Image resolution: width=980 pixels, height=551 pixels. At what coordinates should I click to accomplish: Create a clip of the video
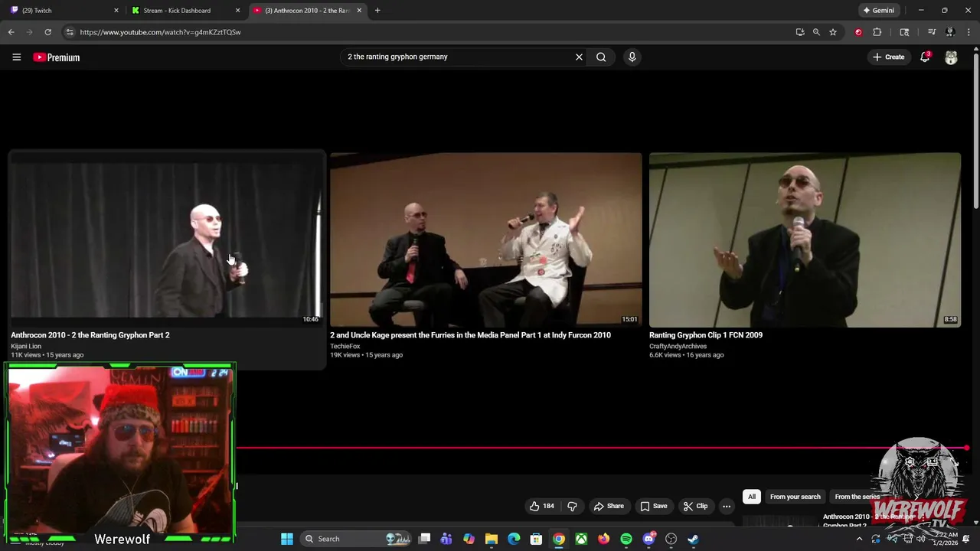click(x=696, y=506)
